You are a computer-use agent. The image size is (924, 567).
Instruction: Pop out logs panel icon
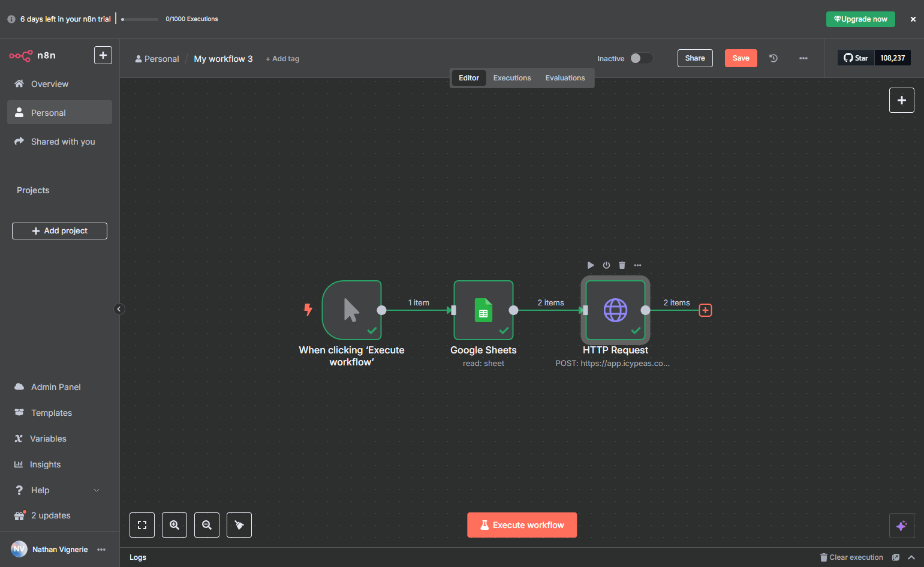896,557
